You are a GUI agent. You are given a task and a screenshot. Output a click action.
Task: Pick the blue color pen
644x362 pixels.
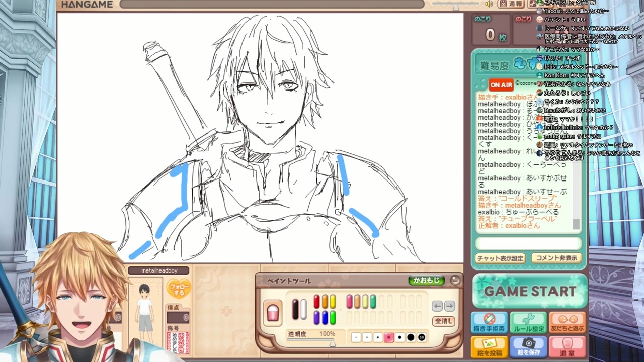[x=325, y=318]
